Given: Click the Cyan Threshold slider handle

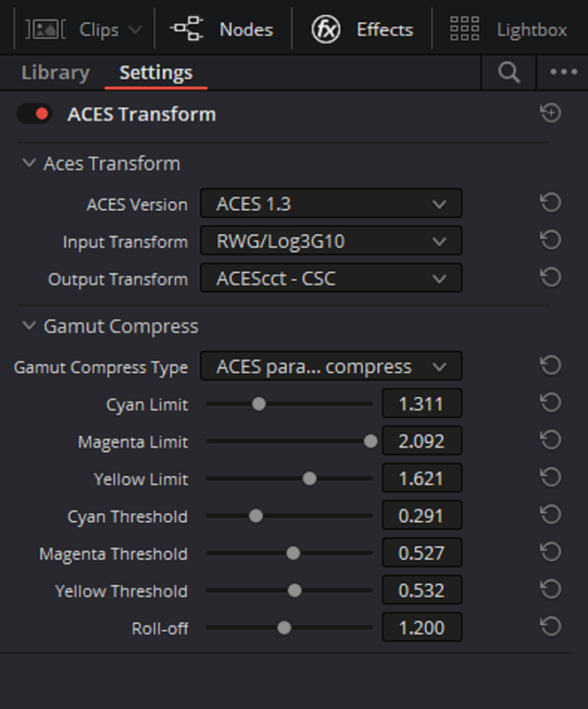Looking at the screenshot, I should 256,516.
